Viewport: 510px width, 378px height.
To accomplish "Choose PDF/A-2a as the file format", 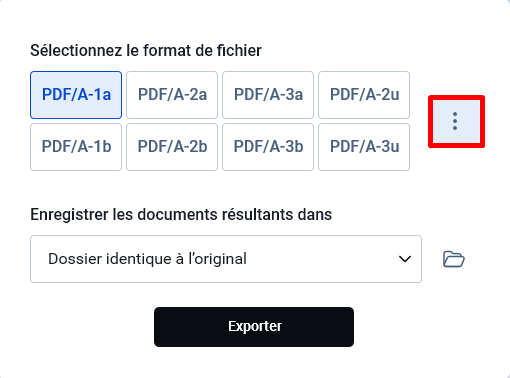I will coord(172,95).
